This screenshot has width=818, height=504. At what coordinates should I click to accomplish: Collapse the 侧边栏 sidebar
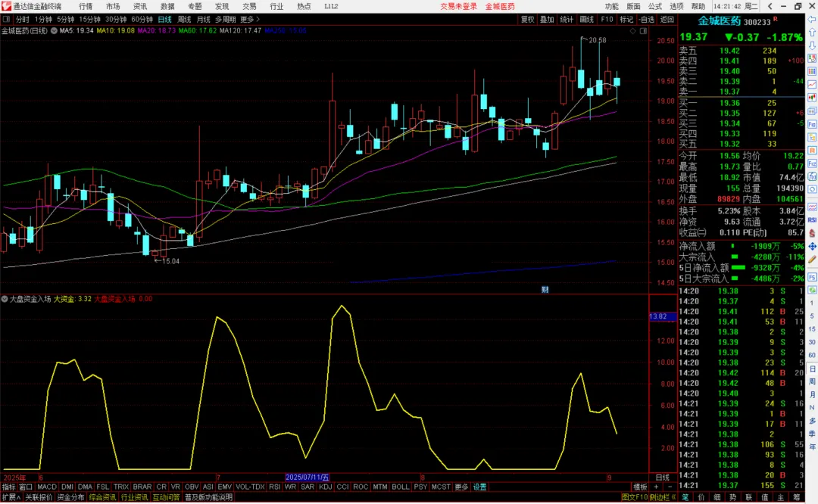pyautogui.click(x=662, y=498)
